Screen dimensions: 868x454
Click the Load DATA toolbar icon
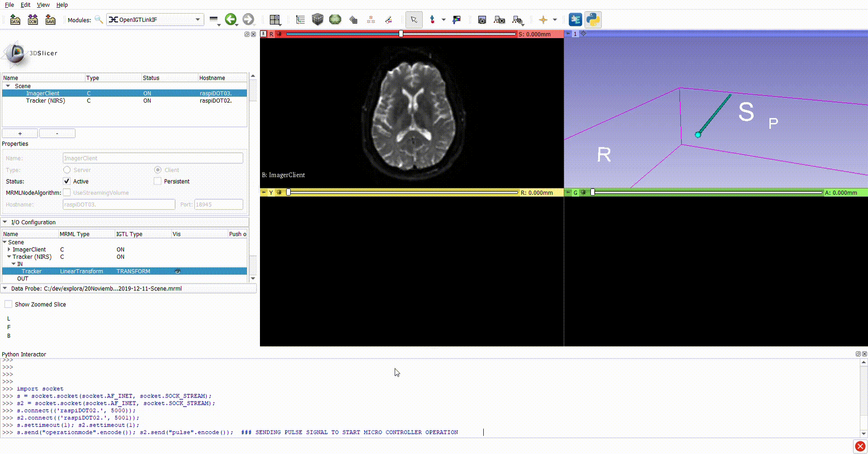pos(15,19)
